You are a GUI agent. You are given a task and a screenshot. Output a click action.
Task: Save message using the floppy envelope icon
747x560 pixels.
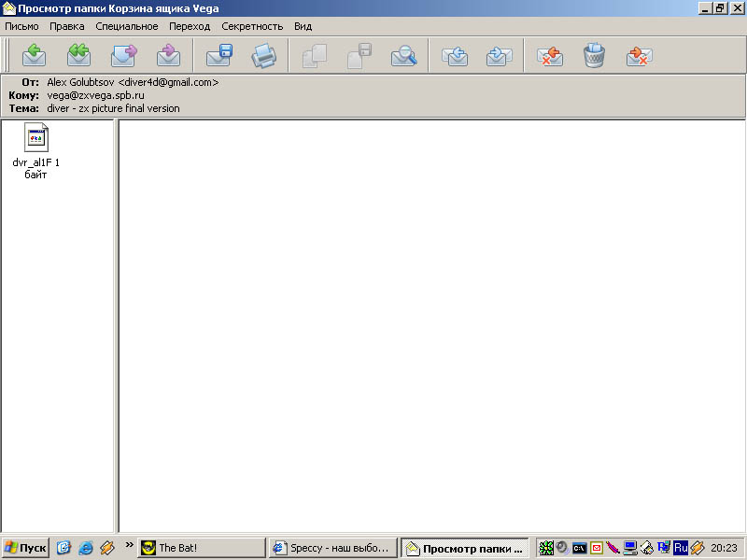(219, 56)
